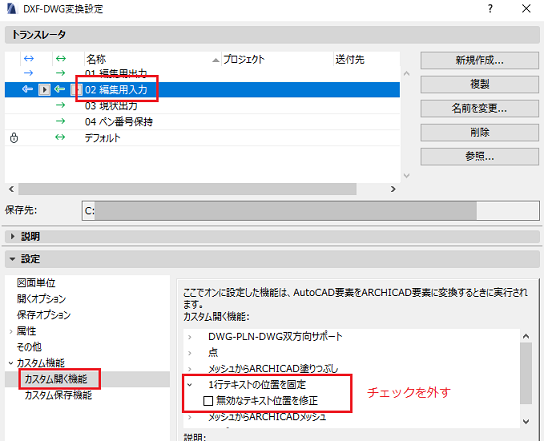This screenshot has height=441, width=544.
Task: Expand メッシュからARCHICAD塗りつぶし item
Action: click(x=190, y=369)
